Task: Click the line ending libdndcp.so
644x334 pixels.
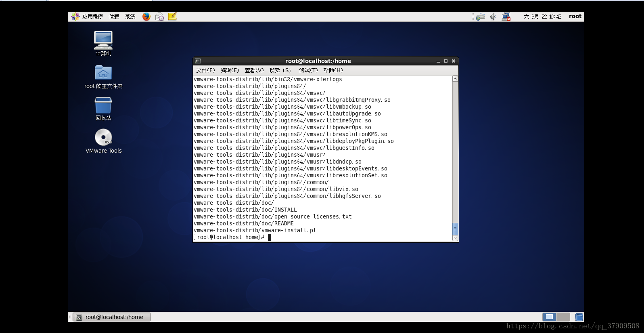Action: (278, 162)
